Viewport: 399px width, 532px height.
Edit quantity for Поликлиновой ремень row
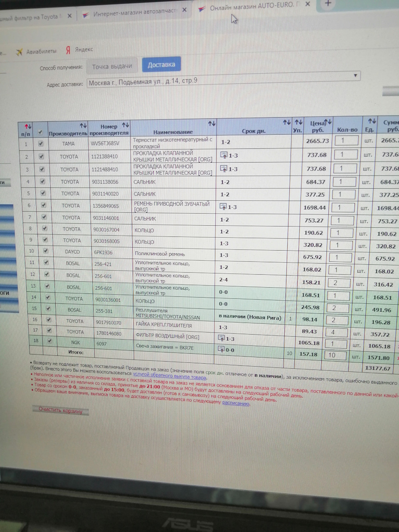click(340, 257)
